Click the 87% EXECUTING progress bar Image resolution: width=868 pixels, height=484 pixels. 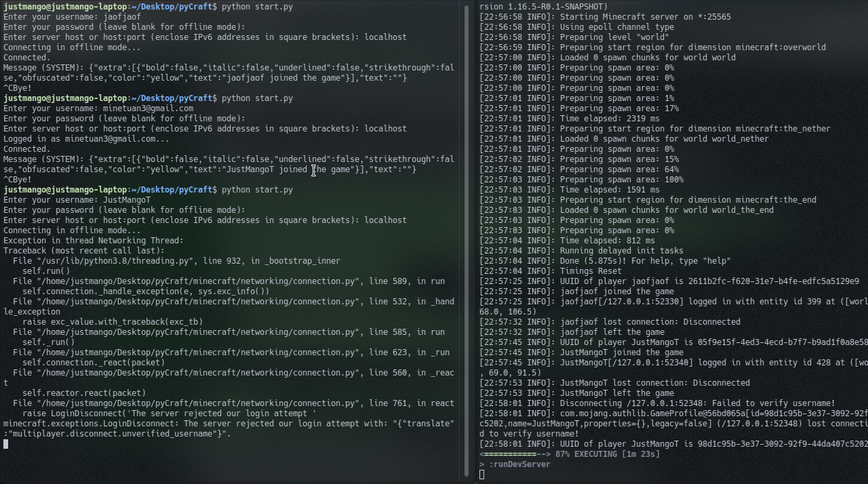[569, 454]
